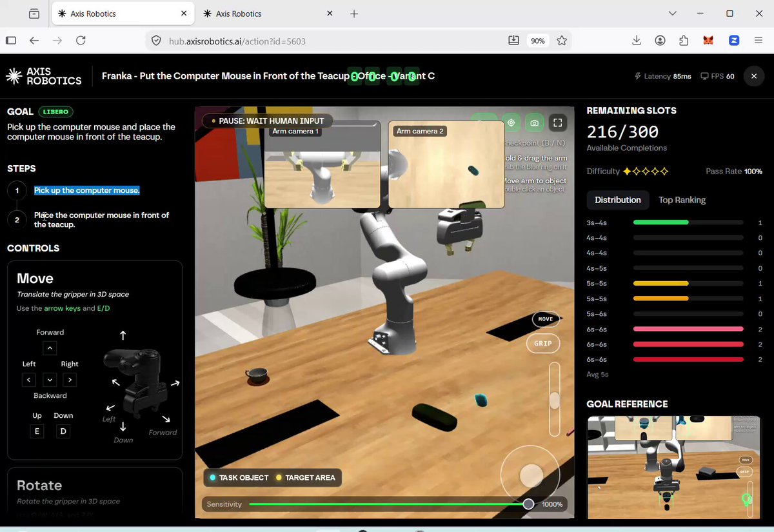Click the LIBERO badge beside GOAL

point(56,112)
